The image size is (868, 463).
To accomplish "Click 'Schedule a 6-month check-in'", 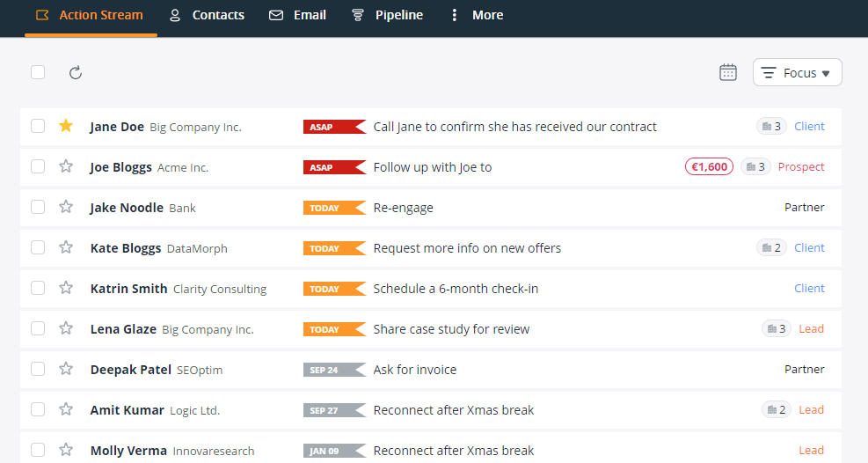I will coord(456,289).
